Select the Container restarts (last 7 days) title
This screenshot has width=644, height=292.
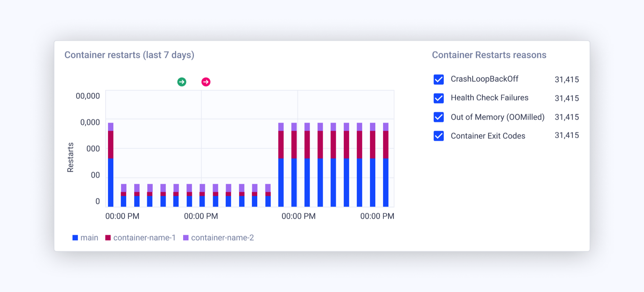point(129,55)
